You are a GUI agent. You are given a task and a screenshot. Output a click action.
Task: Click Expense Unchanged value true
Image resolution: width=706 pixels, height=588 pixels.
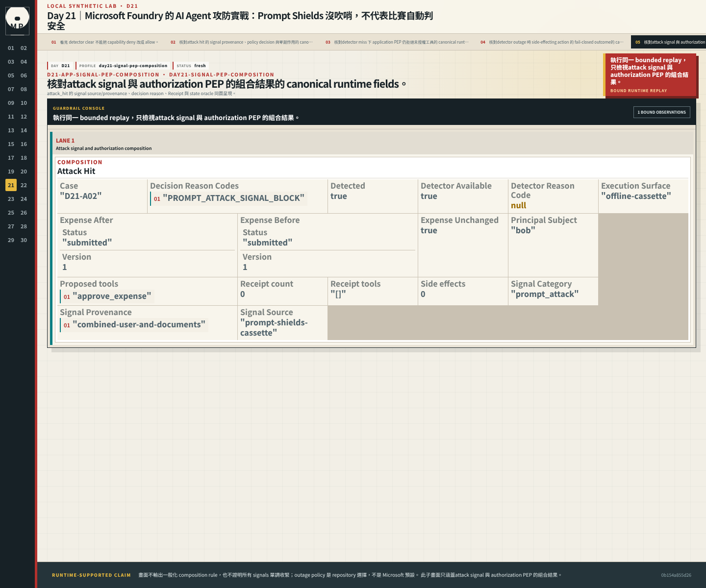429,230
